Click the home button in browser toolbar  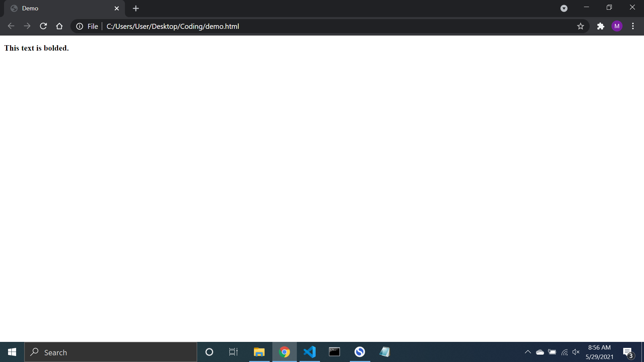coord(59,26)
